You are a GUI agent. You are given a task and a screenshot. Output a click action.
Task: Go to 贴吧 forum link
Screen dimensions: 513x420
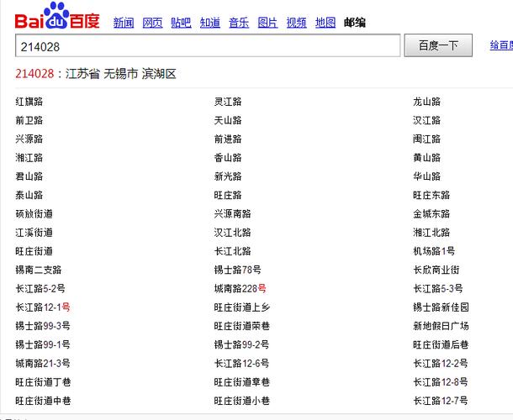(x=182, y=23)
